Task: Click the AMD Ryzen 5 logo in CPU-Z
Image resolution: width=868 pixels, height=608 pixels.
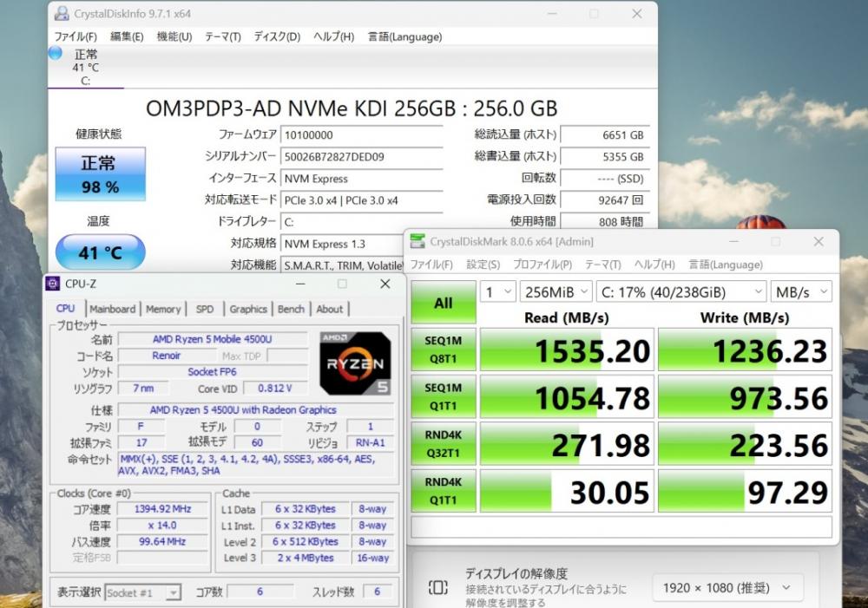Action: [x=355, y=363]
